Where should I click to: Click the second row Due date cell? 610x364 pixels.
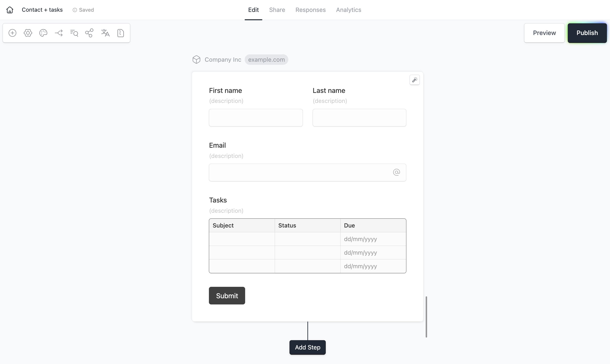tap(373, 253)
